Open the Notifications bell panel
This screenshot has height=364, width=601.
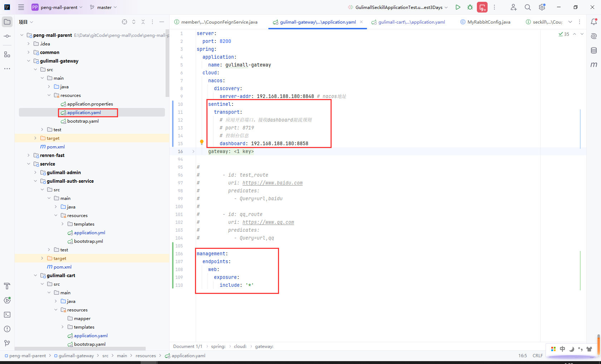coord(594,22)
